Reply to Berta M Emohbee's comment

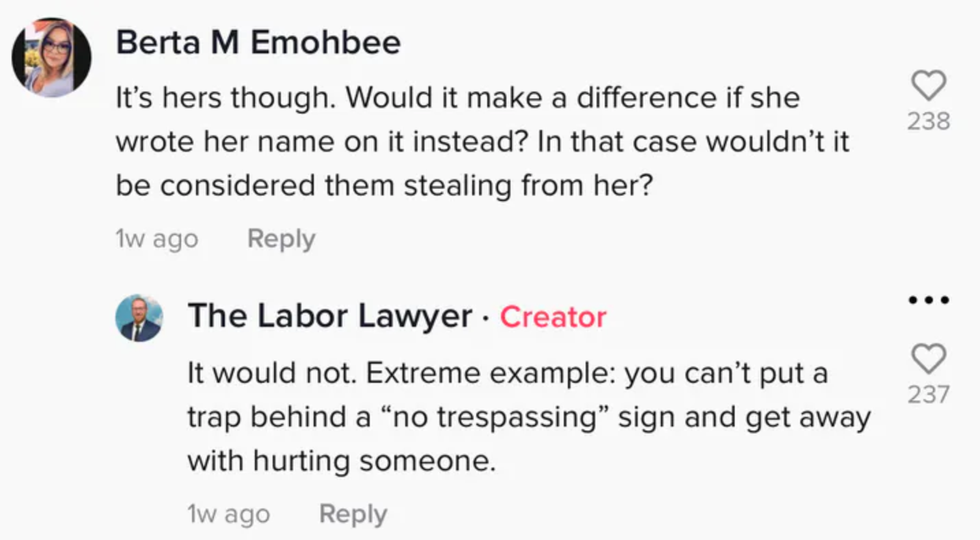click(281, 239)
